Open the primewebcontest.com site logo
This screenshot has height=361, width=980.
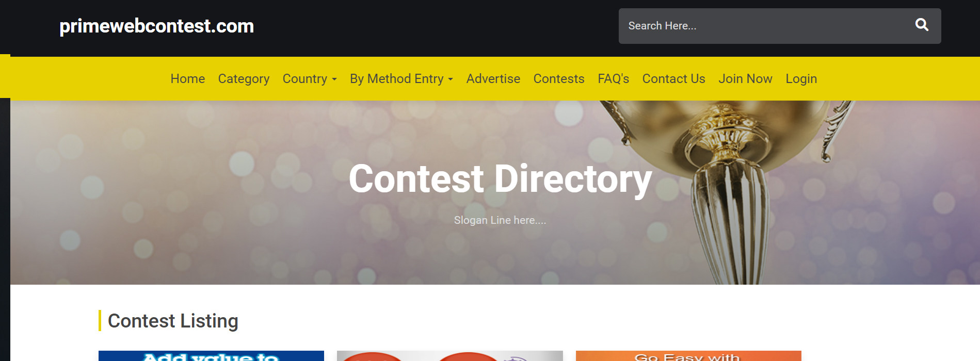click(x=157, y=26)
